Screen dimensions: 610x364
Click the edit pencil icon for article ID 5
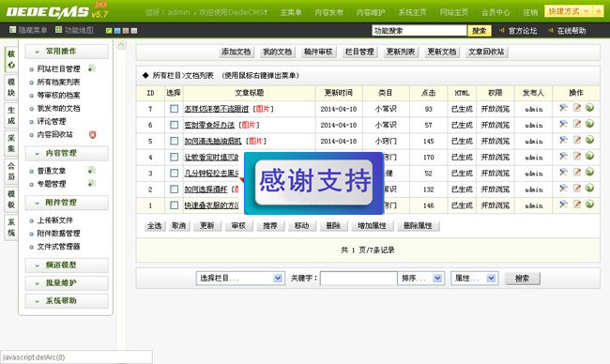pos(577,140)
